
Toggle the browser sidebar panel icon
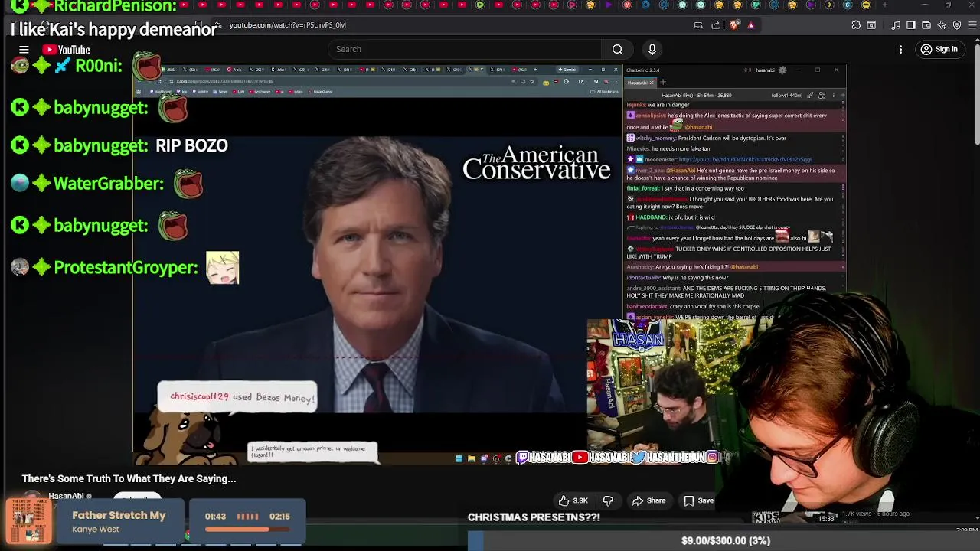click(x=911, y=25)
